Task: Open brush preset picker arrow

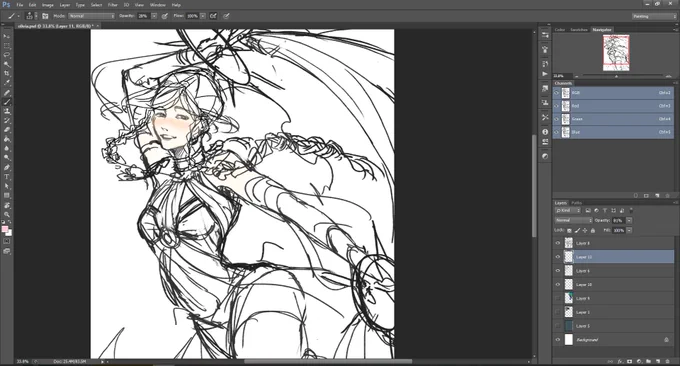Action: 36,16
